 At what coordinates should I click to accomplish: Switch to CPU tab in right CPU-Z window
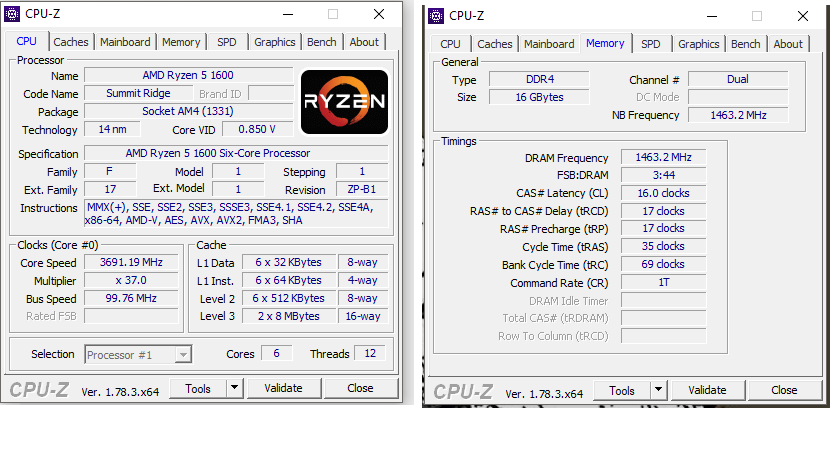tap(450, 44)
